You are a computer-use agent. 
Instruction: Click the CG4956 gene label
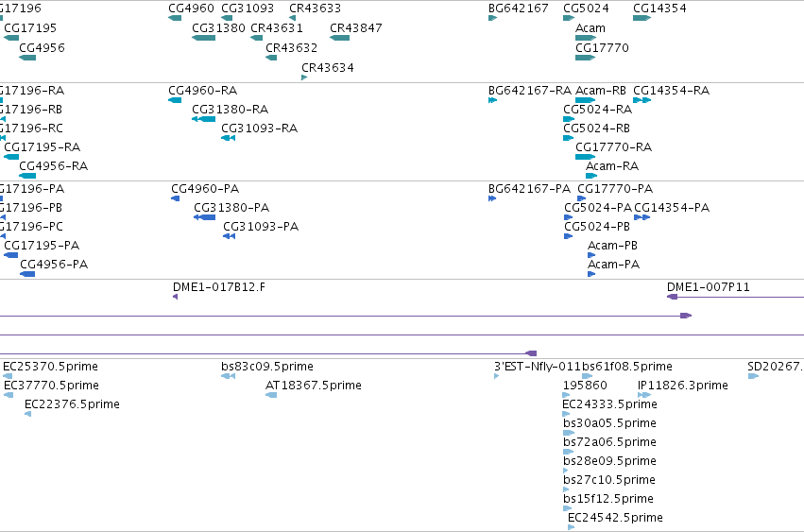tap(43, 48)
